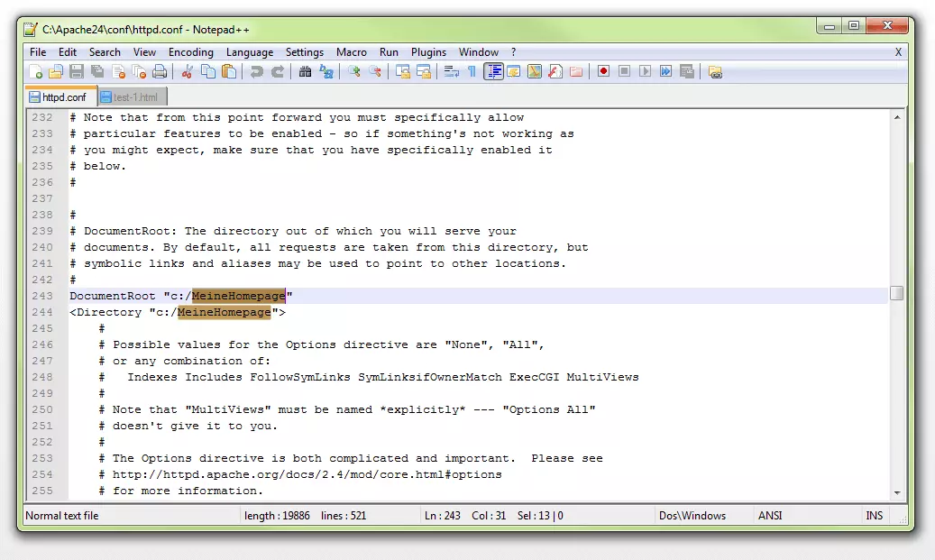Open the View menu
Screen dimensions: 935x560
point(144,52)
